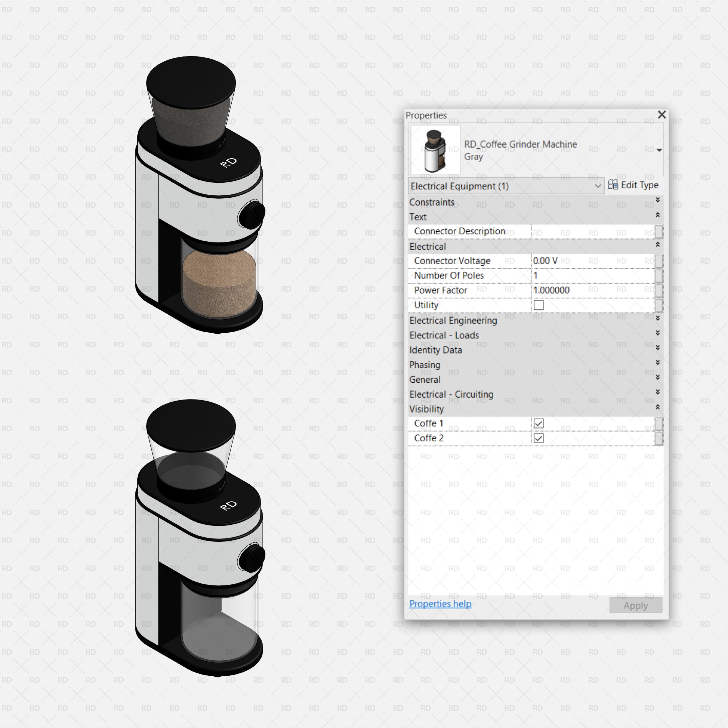
Task: Click associate parameter button beside Utility
Action: pyautogui.click(x=660, y=305)
